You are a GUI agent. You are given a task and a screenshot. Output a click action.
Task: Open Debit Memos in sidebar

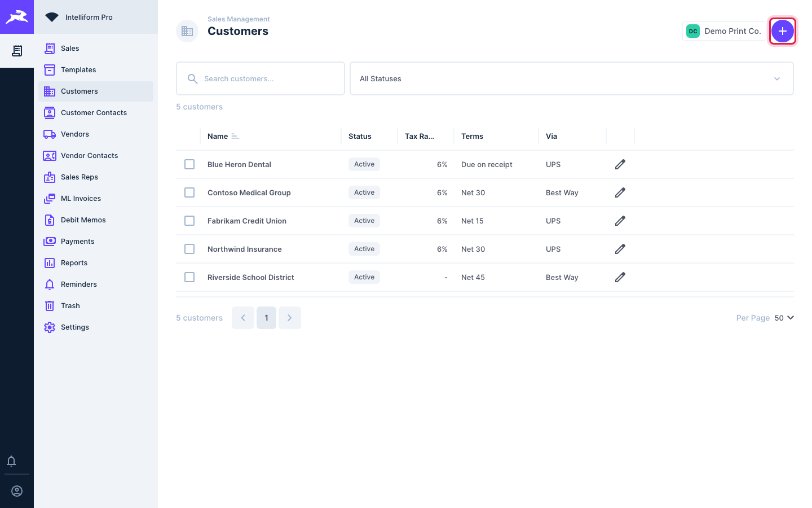point(96,220)
